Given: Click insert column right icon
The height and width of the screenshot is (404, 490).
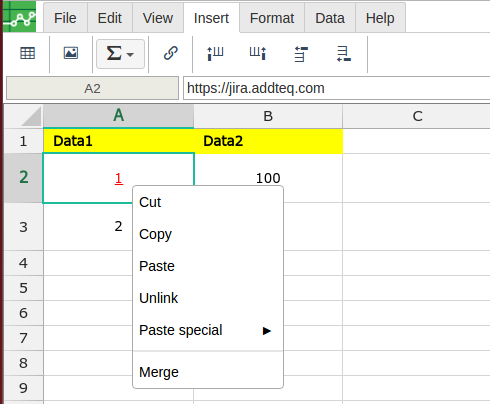Looking at the screenshot, I should tap(258, 54).
